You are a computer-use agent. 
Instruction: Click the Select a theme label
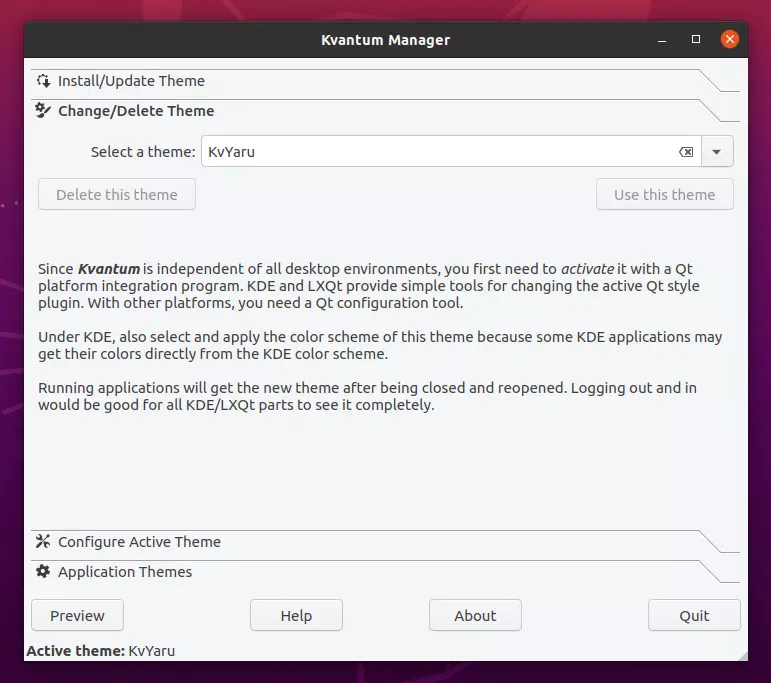click(x=143, y=152)
